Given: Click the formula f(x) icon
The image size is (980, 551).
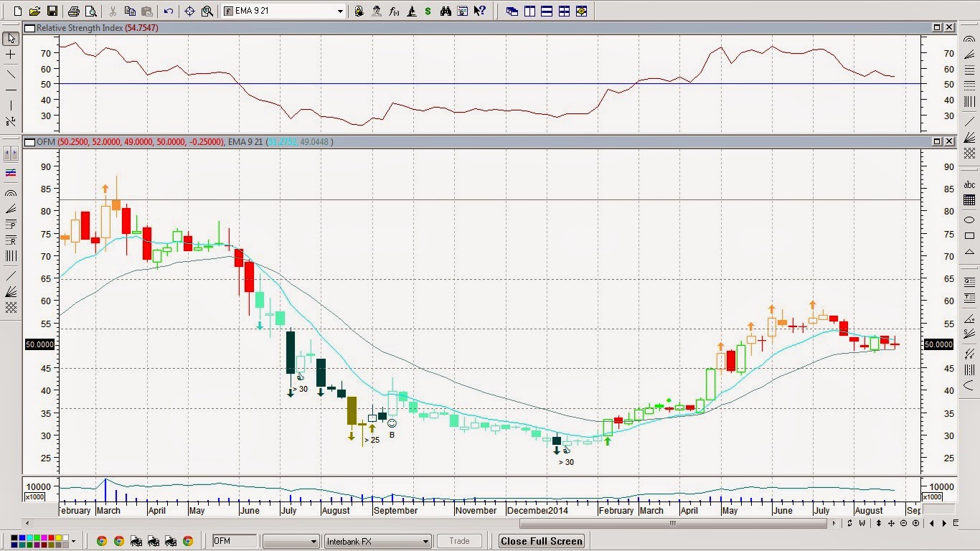Looking at the screenshot, I should tap(394, 11).
